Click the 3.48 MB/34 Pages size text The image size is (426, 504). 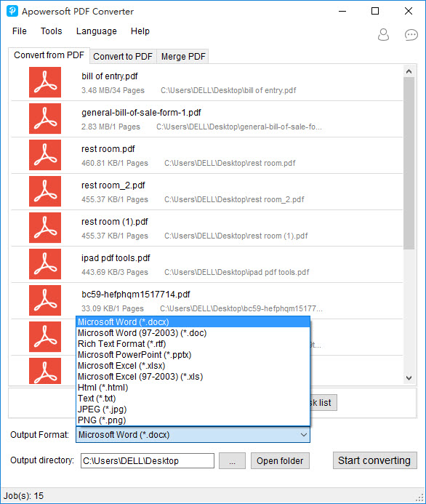(113, 90)
